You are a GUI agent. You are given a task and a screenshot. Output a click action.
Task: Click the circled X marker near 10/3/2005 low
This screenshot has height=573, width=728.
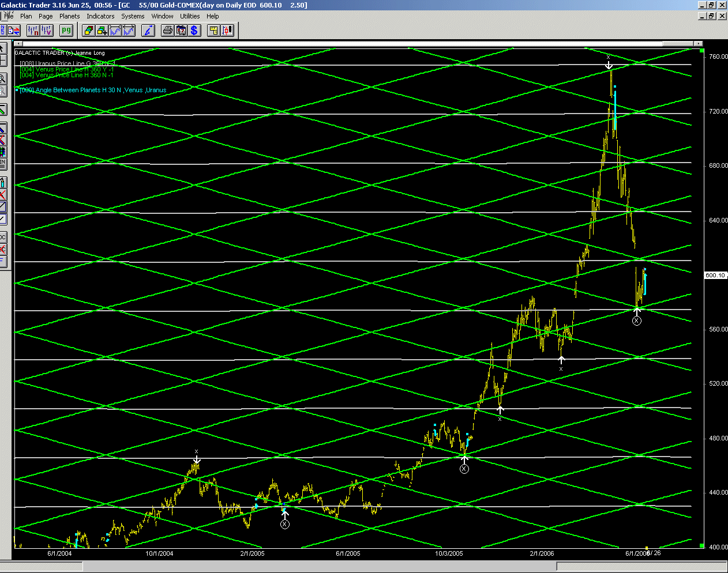(464, 469)
